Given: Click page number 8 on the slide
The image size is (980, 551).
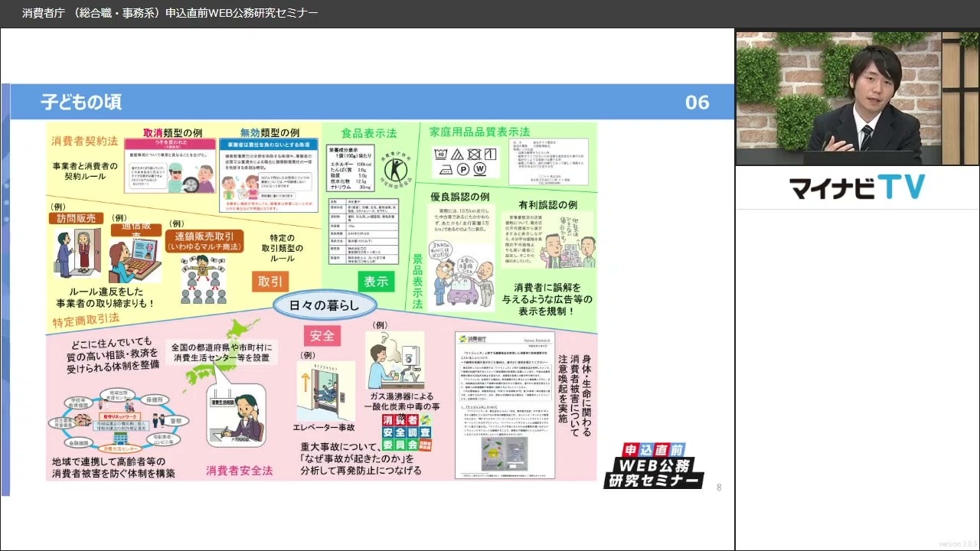Looking at the screenshot, I should point(718,487).
